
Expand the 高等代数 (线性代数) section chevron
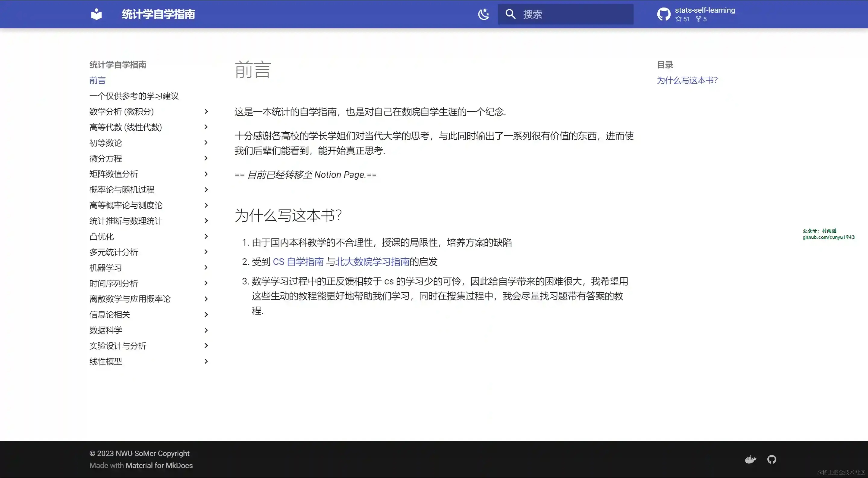[x=206, y=127]
